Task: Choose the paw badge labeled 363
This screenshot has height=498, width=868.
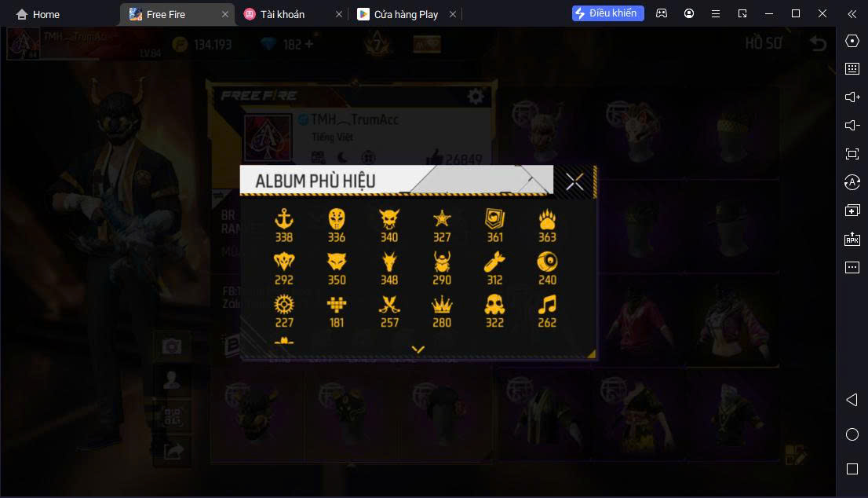Action: (x=547, y=225)
